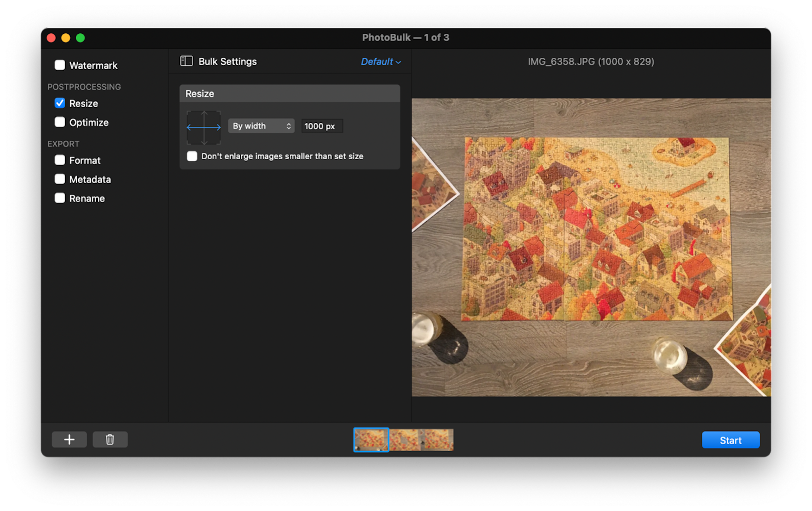This screenshot has height=511, width=812.
Task: Select the first puzzle thumbnail
Action: pyautogui.click(x=371, y=440)
